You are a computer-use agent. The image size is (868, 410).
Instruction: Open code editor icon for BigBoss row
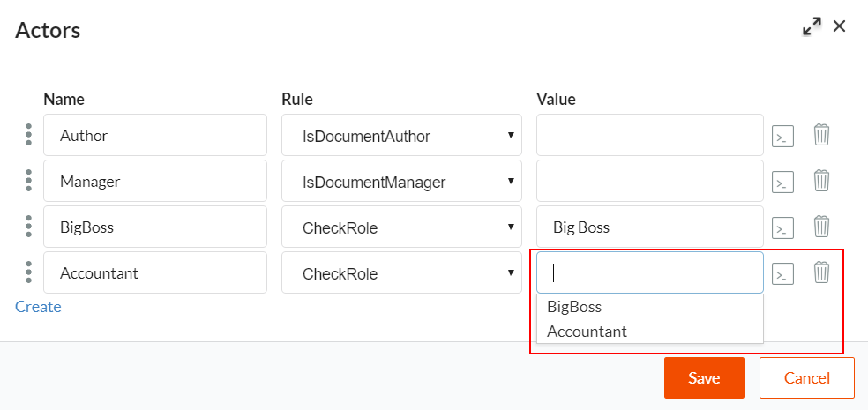pyautogui.click(x=782, y=227)
